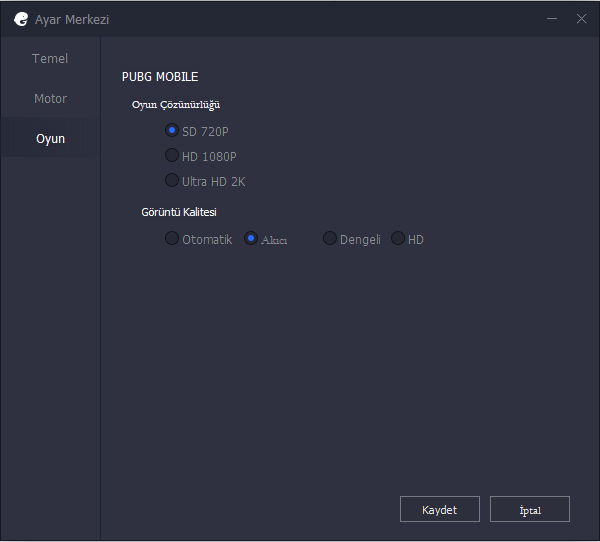Image resolution: width=600 pixels, height=542 pixels.
Task: Open the Temel settings tab
Action: [x=50, y=59]
